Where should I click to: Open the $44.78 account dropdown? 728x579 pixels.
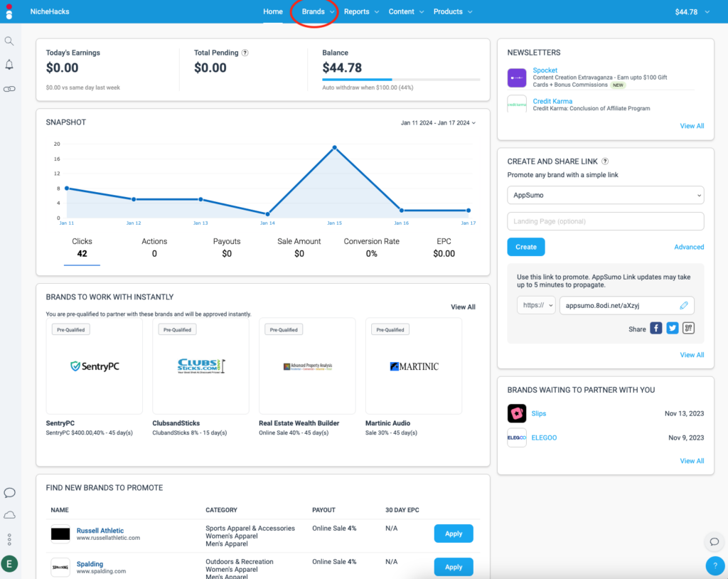pyautogui.click(x=692, y=11)
